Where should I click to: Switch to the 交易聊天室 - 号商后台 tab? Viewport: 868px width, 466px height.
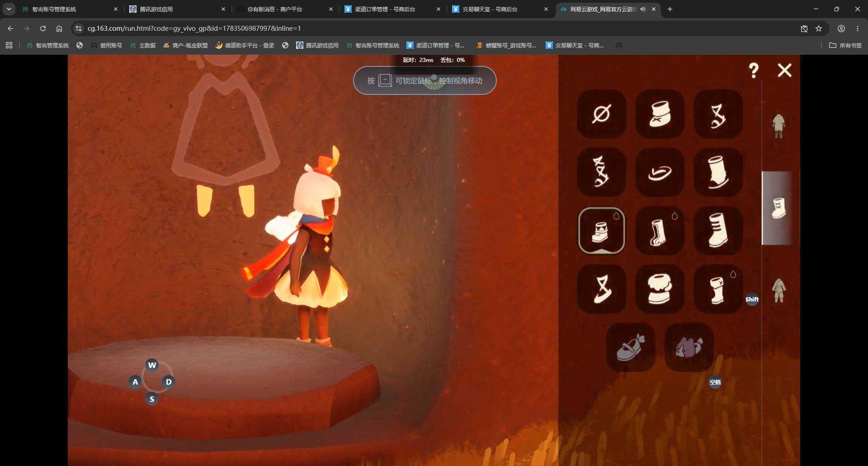click(500, 9)
